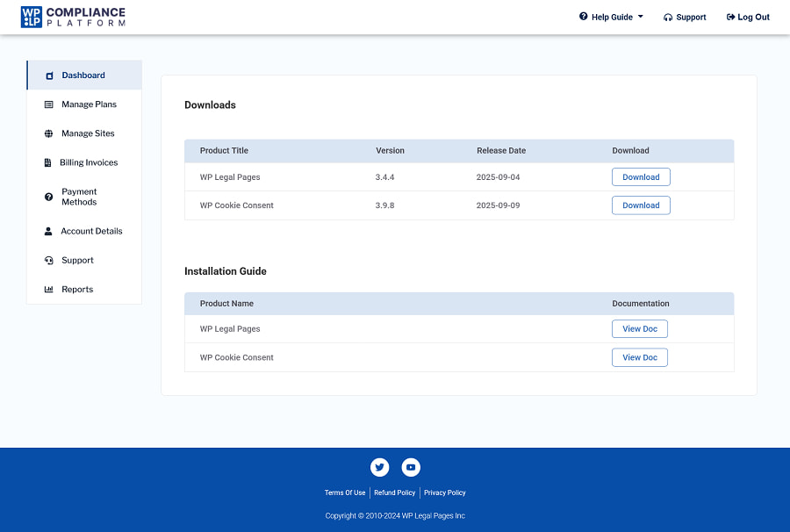This screenshot has height=532, width=790.
Task: Download WP Legal Pages plugin
Action: (641, 176)
